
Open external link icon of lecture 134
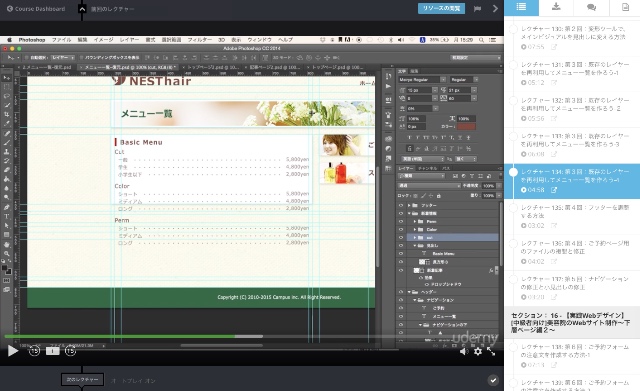[554, 190]
